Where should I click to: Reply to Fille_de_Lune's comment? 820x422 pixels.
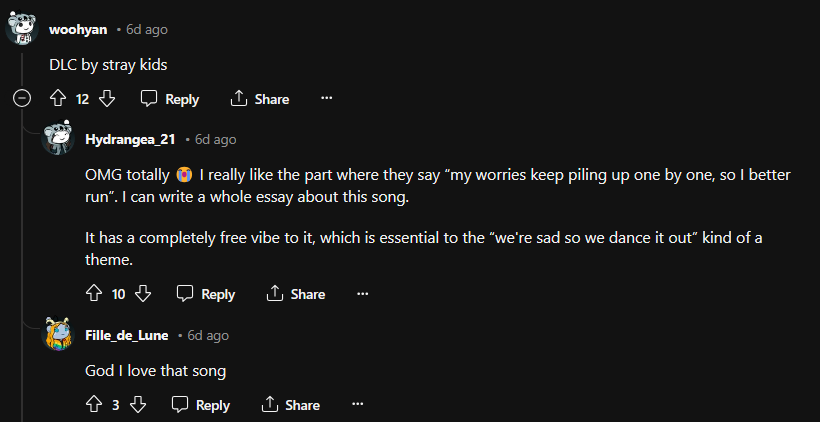tap(201, 404)
